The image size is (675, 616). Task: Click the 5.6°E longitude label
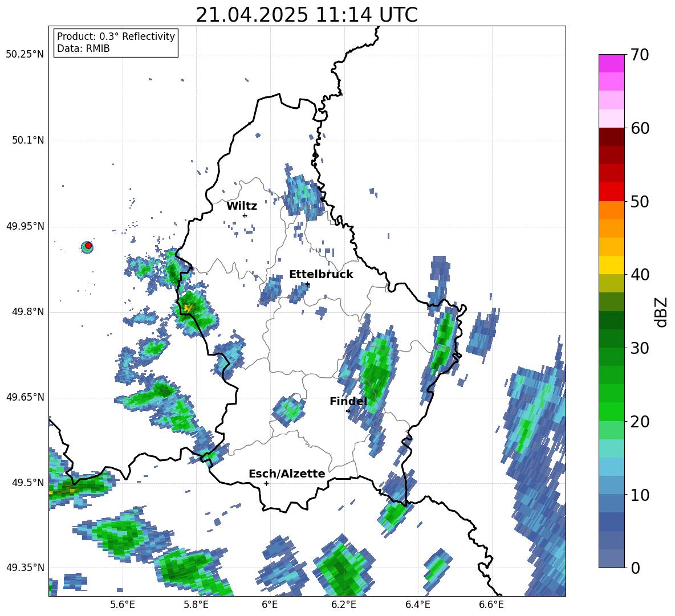point(123,605)
